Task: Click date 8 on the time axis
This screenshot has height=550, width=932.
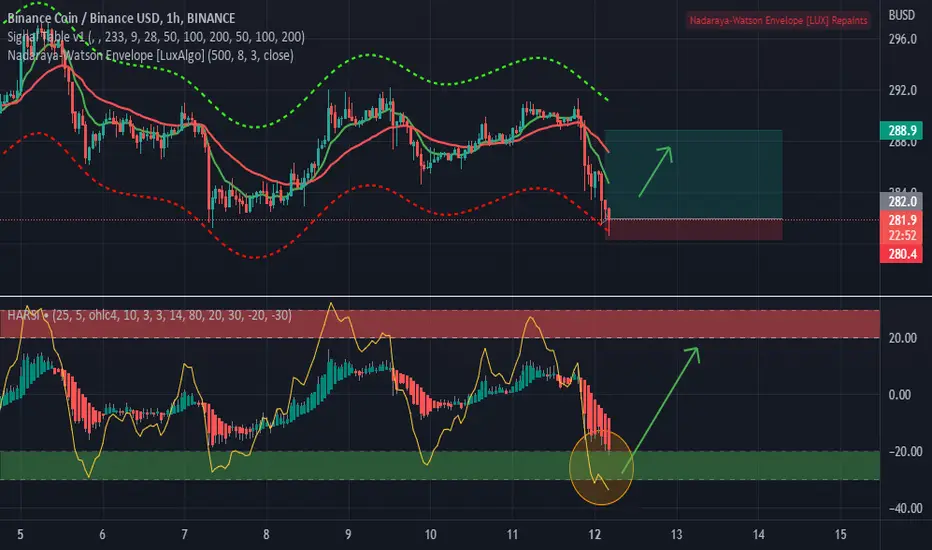Action: click(x=266, y=535)
